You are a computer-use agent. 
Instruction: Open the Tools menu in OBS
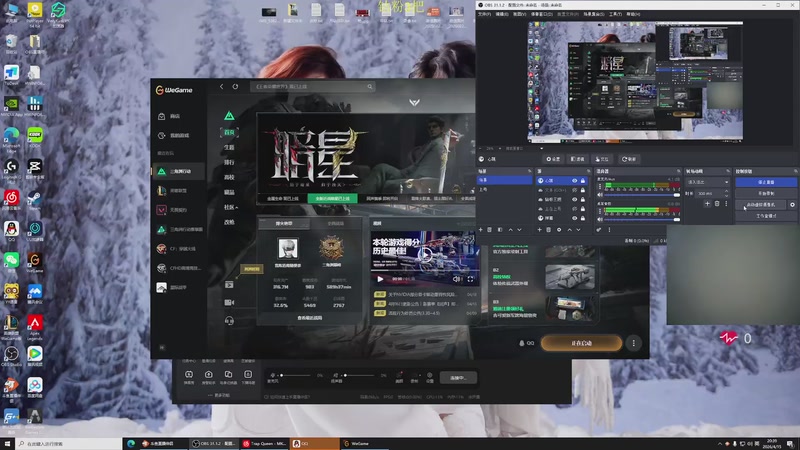[615, 14]
